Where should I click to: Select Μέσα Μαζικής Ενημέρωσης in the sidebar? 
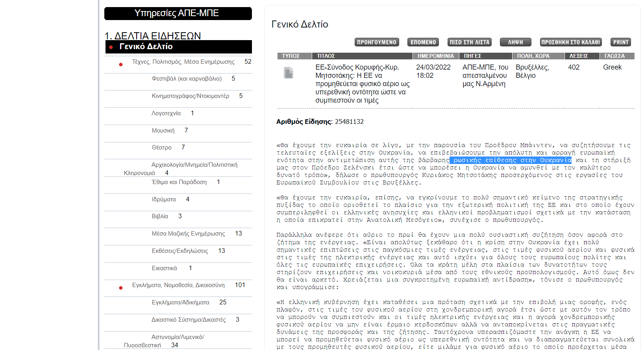188,234
